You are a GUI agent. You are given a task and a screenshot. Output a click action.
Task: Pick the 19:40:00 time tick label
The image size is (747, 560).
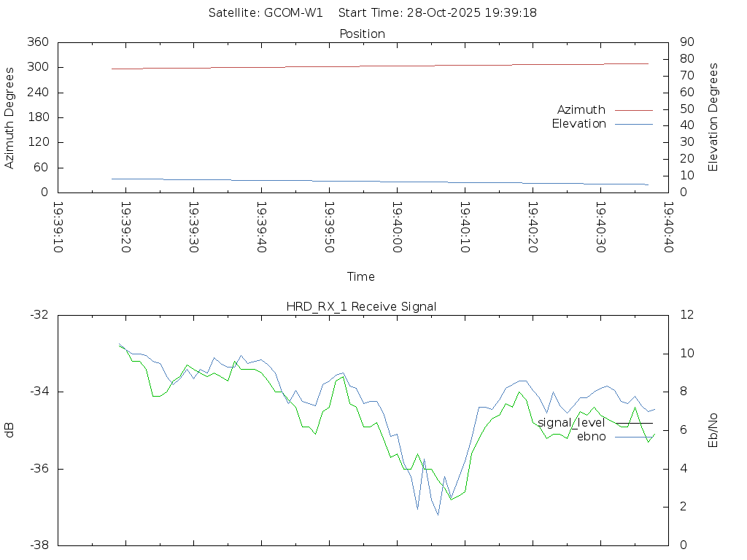[x=398, y=227]
